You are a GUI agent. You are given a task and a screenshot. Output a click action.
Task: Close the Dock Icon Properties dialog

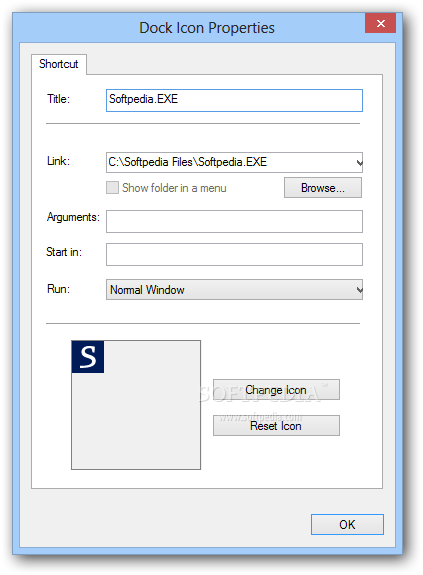click(x=380, y=23)
